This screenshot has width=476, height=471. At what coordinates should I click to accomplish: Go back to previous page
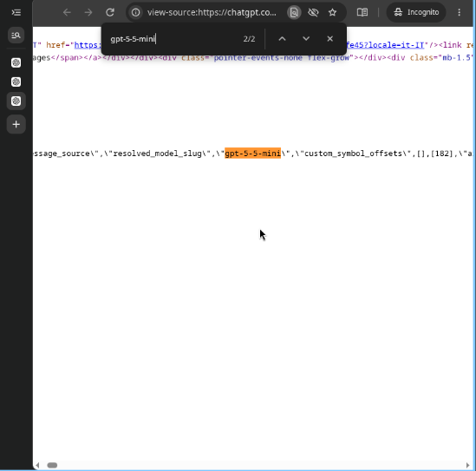click(x=67, y=12)
